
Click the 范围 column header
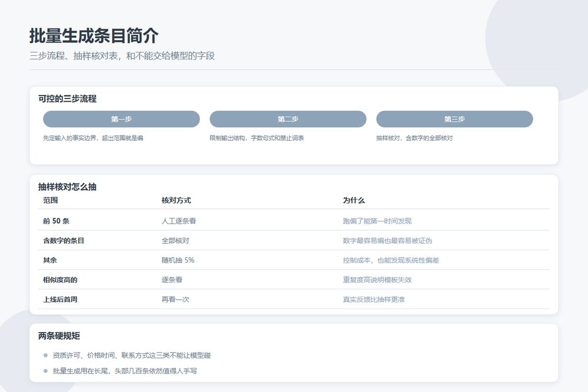50,200
